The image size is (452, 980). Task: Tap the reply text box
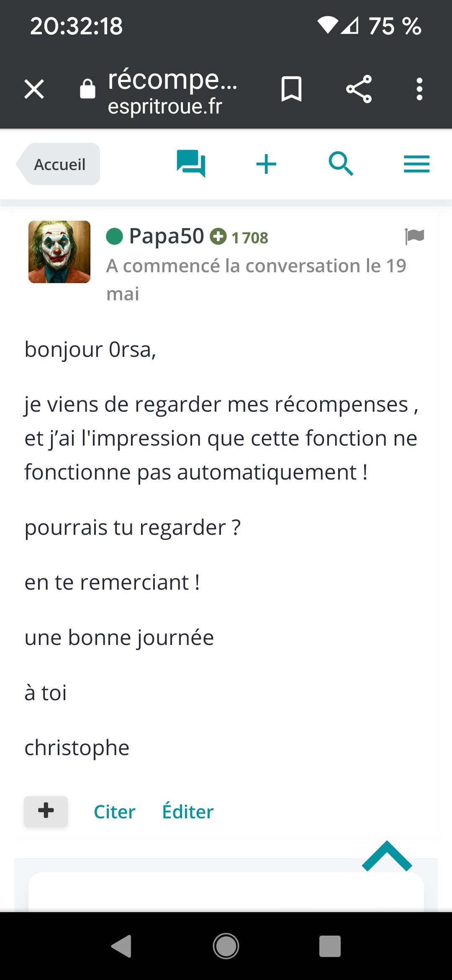click(226, 892)
